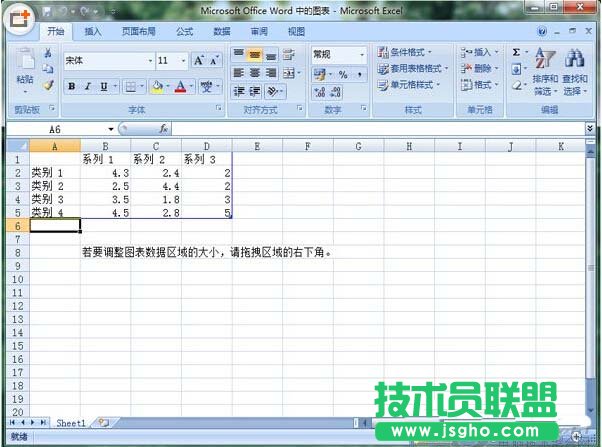
Task: Toggle Underline formatting
Action: pyautogui.click(x=104, y=86)
